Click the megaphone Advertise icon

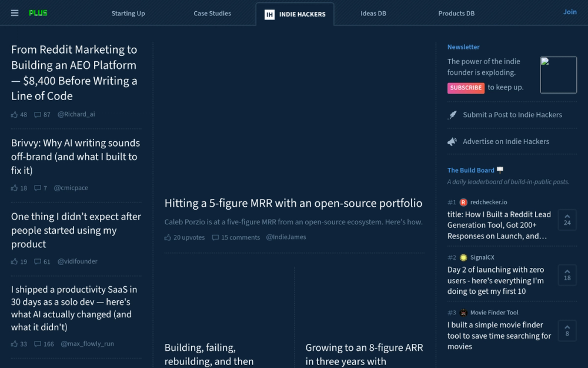tap(452, 141)
